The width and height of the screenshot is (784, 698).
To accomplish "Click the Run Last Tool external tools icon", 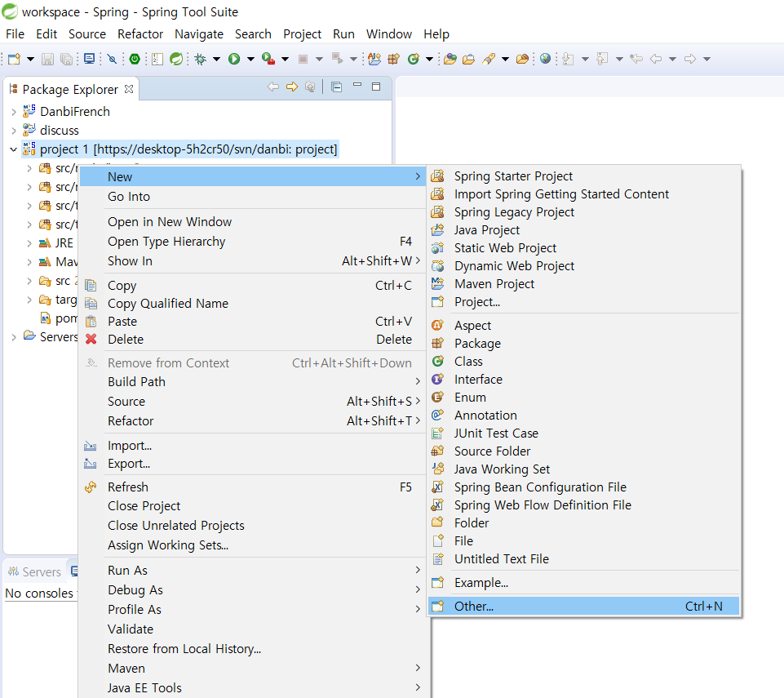I will [x=268, y=59].
